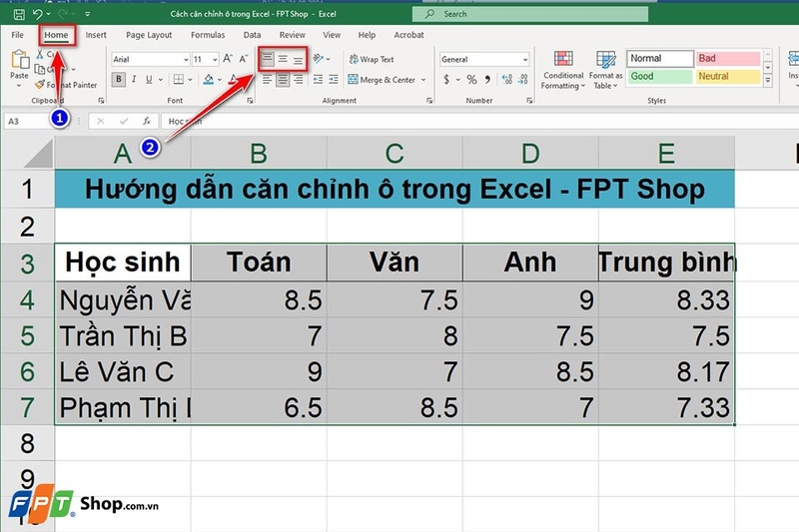This screenshot has height=532, width=799.
Task: Switch to the Formulas tab
Action: click(208, 35)
